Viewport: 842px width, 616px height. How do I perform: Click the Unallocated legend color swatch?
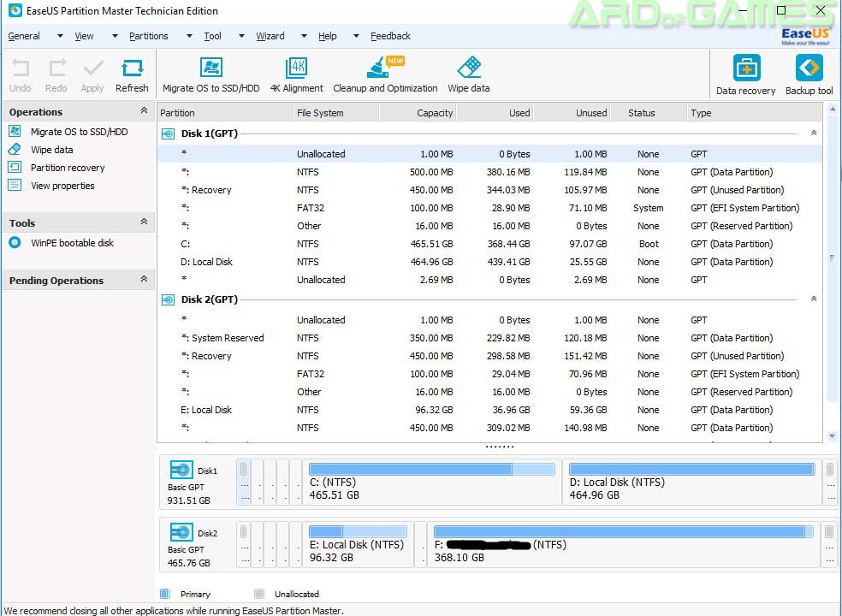[259, 594]
